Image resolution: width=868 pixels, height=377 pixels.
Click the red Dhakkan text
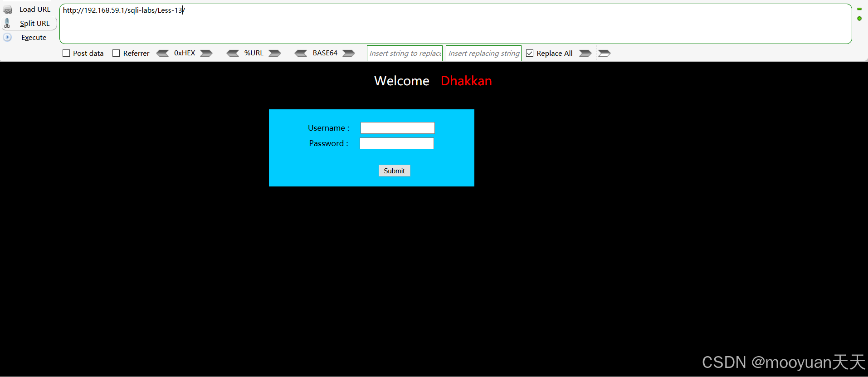tap(466, 81)
